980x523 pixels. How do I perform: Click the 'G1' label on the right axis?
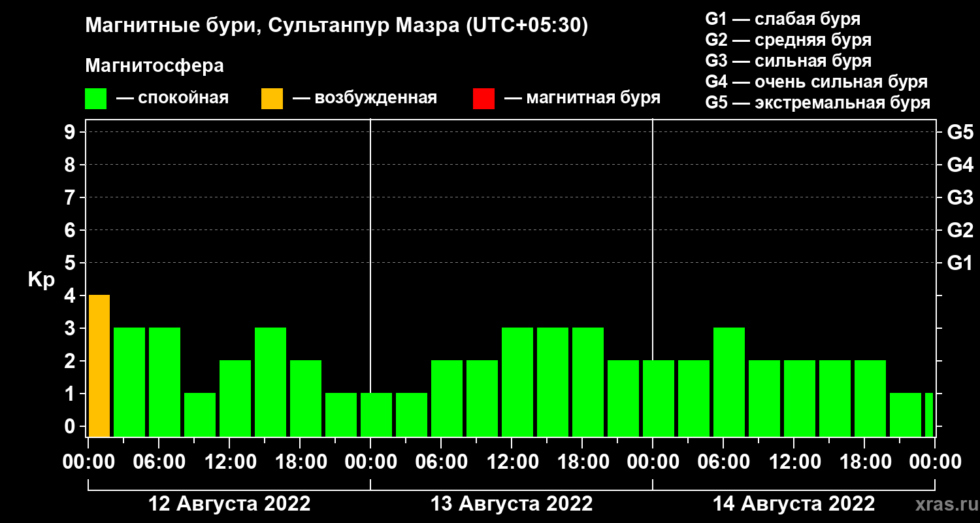(x=960, y=263)
